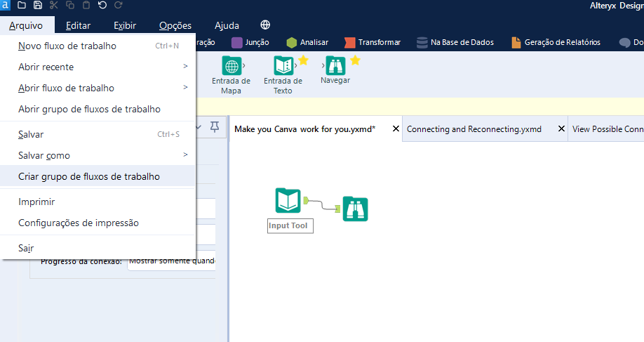Open the Geração de Relatórios category

click(x=556, y=42)
